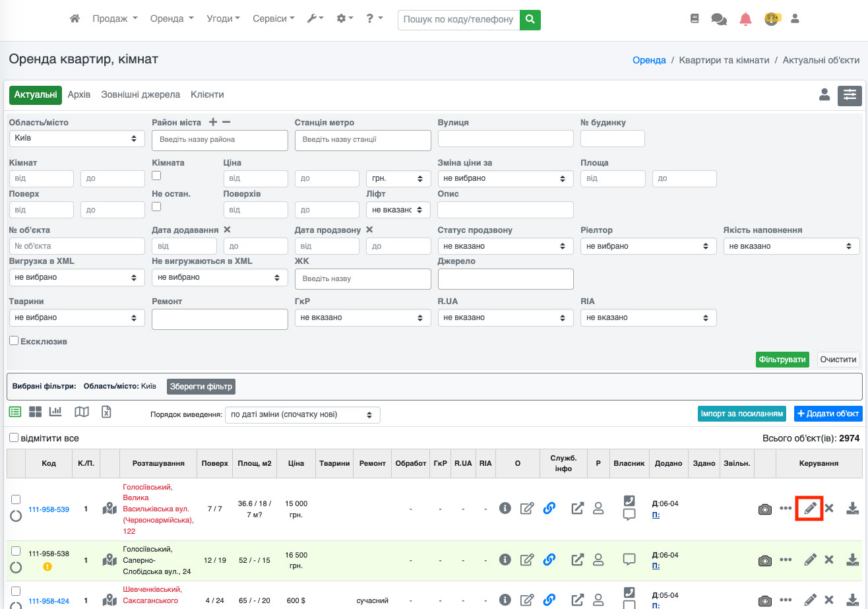The height and width of the screenshot is (609, 868).
Task: Toggle the filter sliders panel icon
Action: coord(850,95)
